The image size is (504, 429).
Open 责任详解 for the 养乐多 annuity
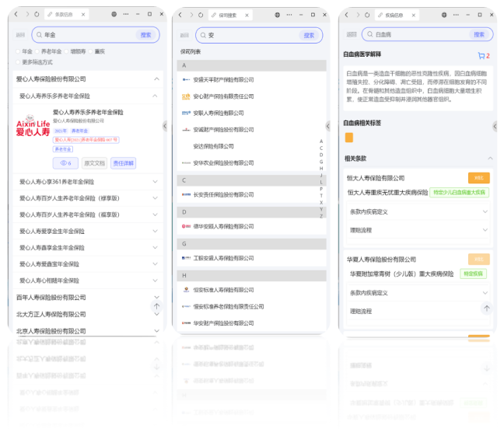(x=123, y=163)
